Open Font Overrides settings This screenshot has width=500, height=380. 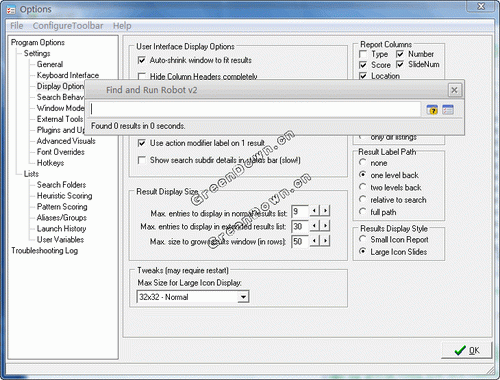click(x=61, y=152)
